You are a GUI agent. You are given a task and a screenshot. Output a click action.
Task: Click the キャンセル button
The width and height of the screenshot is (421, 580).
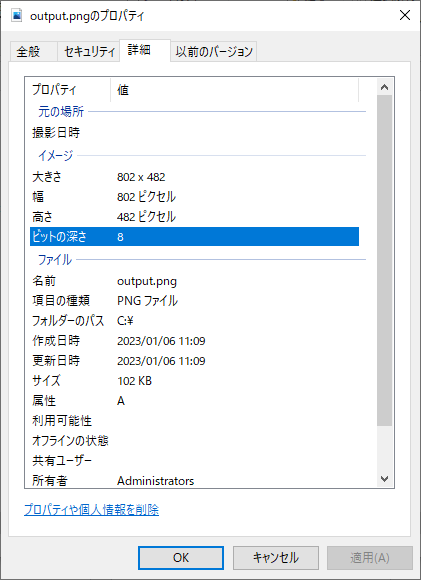click(x=276, y=558)
